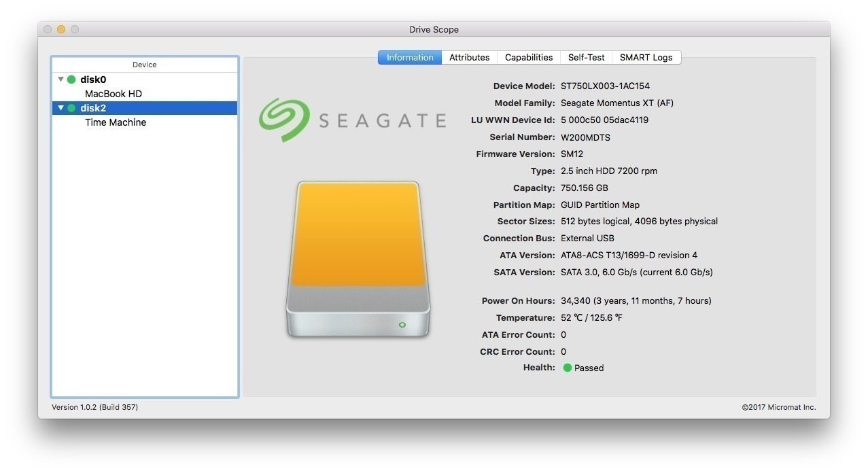Screen dimensions: 868x473
Task: Switch to the Attributes tab
Action: coord(469,57)
